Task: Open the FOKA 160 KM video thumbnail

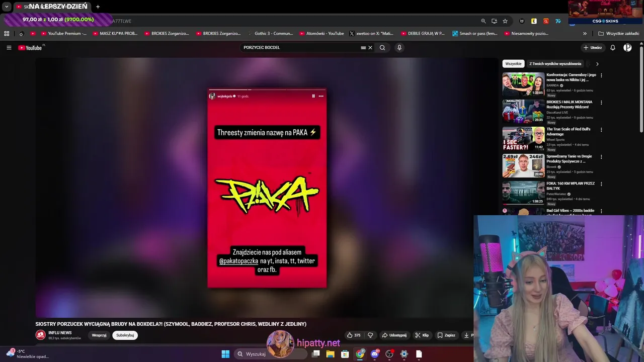Action: pos(523,193)
